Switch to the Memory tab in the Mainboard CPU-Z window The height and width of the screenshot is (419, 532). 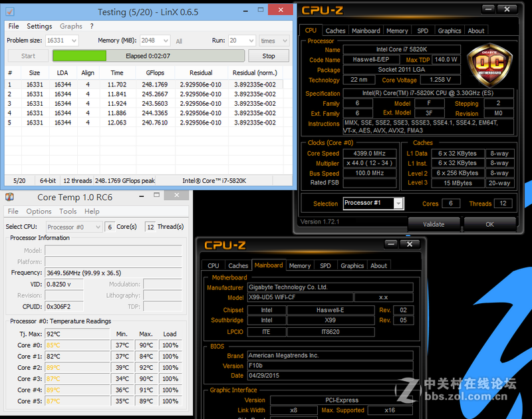click(x=300, y=265)
